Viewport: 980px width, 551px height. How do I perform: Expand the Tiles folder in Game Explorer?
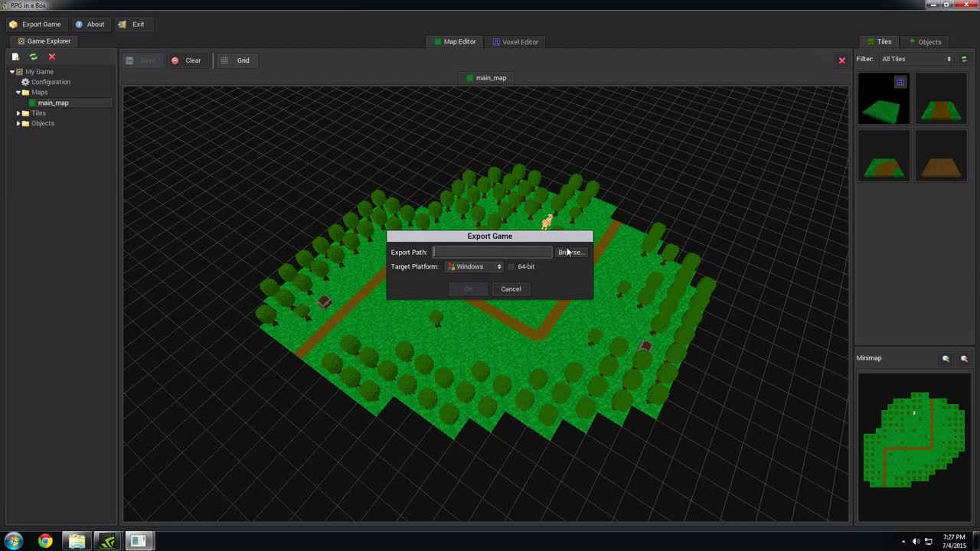pos(18,112)
